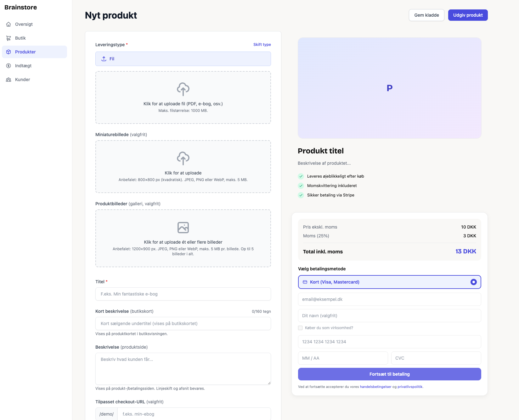Screen dimensions: 519x420
Task: Click the 0/160 tegn character counter
Action: coord(261,312)
